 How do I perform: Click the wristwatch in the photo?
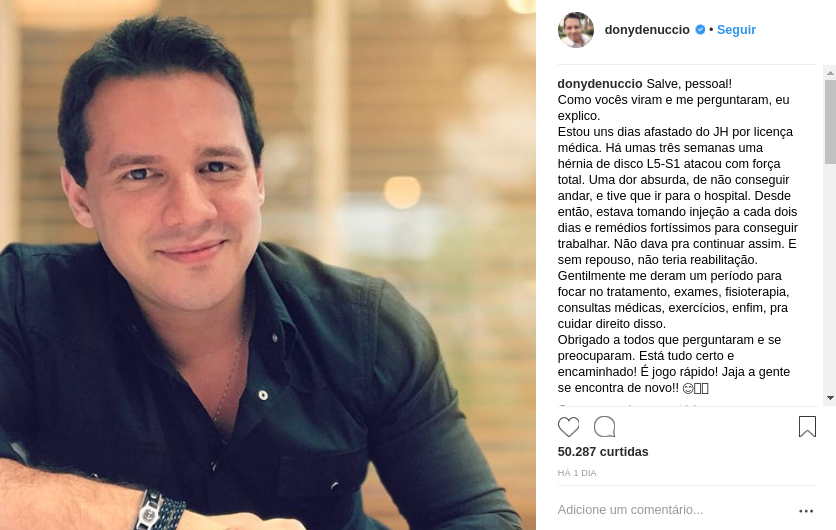[x=159, y=511]
